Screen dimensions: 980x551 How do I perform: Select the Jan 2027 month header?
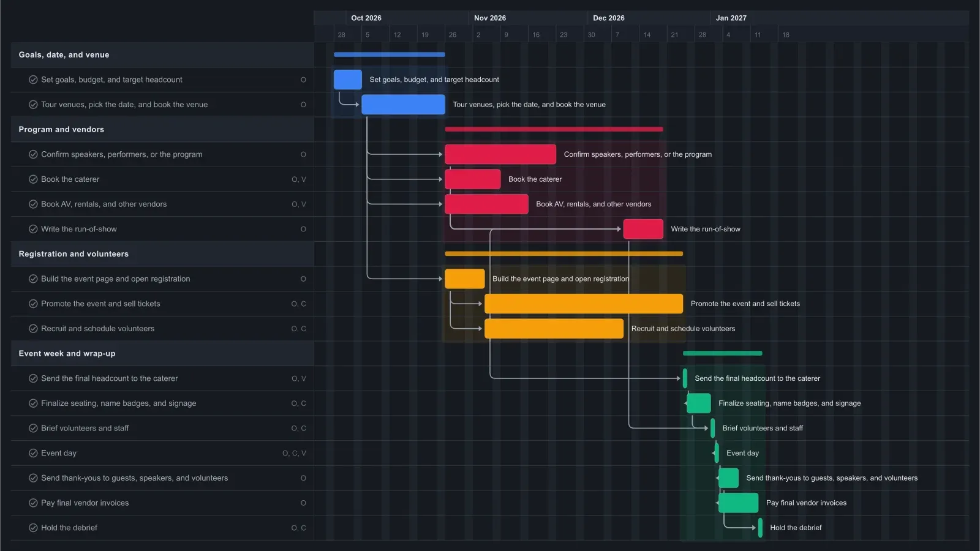[731, 18]
